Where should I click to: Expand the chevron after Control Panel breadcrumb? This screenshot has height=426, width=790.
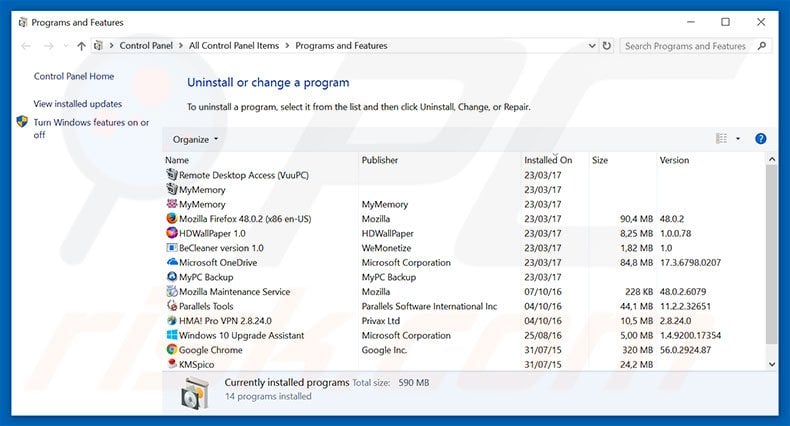tap(180, 46)
